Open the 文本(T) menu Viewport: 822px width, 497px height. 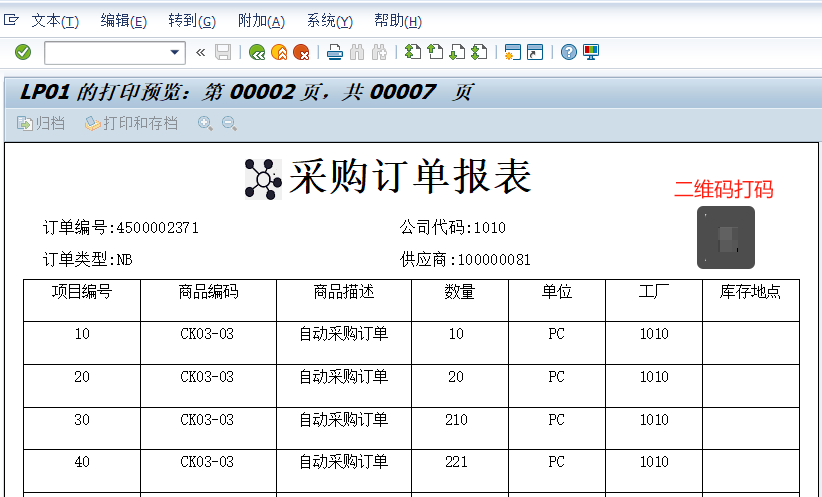pos(55,21)
